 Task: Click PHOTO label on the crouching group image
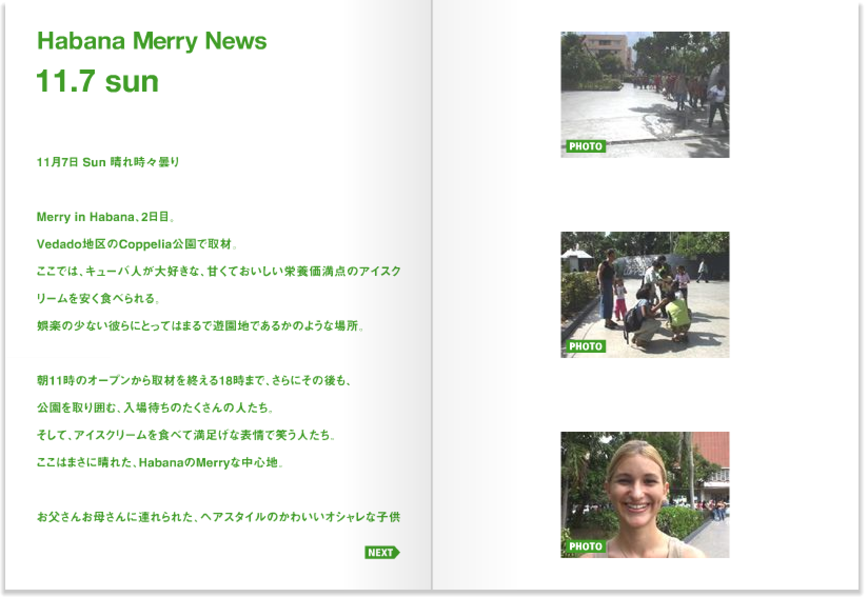pyautogui.click(x=585, y=346)
